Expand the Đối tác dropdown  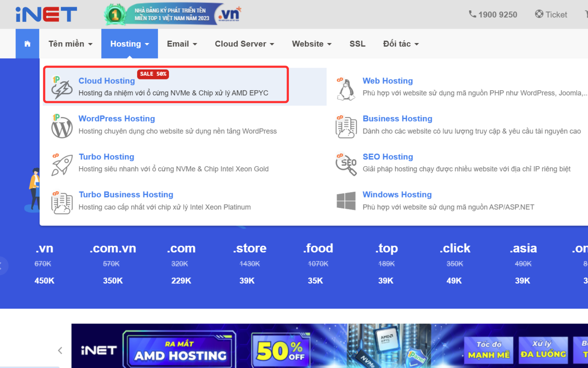(401, 44)
